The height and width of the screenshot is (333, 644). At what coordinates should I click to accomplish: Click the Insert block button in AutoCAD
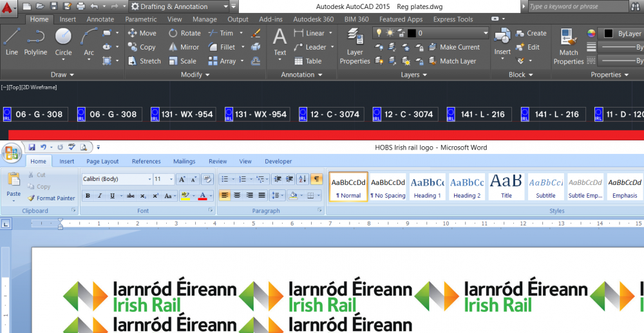coord(502,42)
